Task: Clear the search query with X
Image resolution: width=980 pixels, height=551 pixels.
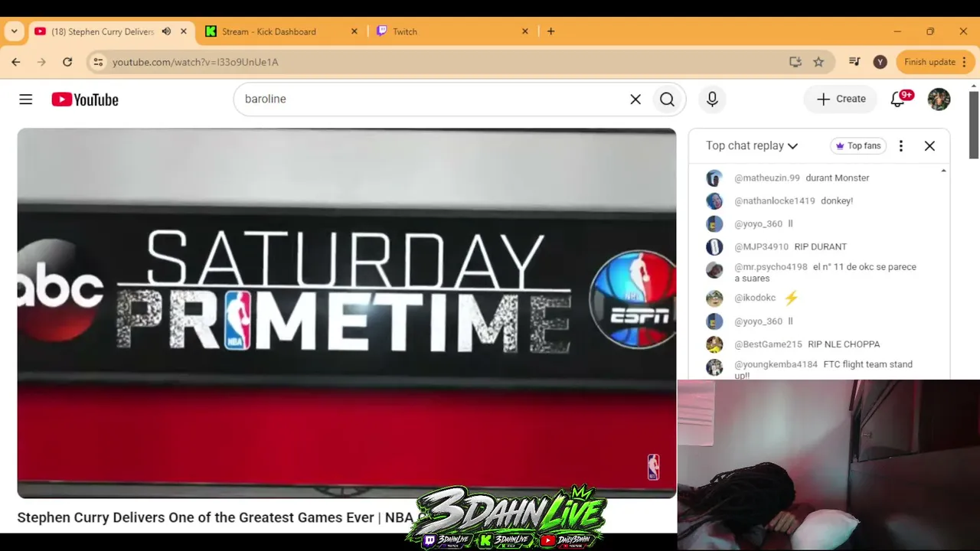Action: pos(635,99)
